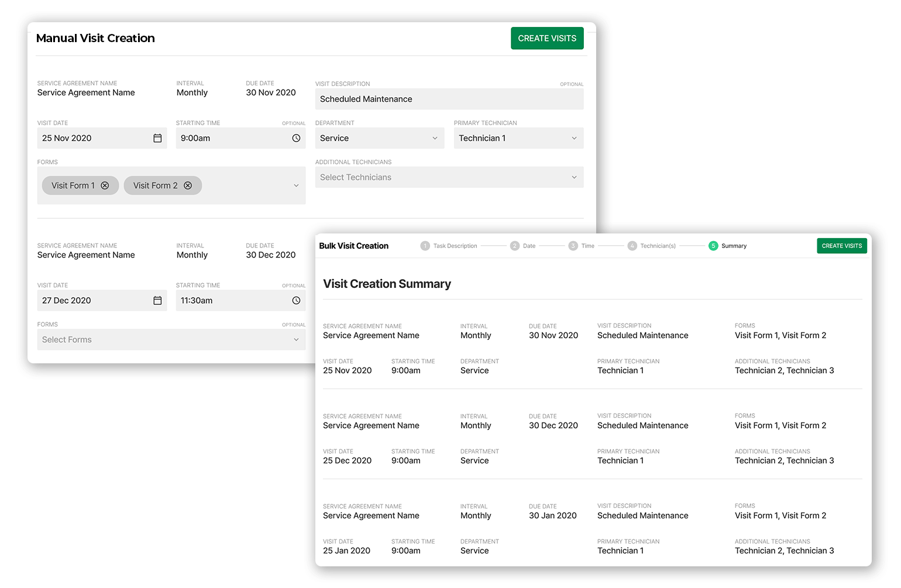The width and height of the screenshot is (901, 588).
Task: Expand the Department dropdown showing Service
Action: [x=380, y=138]
